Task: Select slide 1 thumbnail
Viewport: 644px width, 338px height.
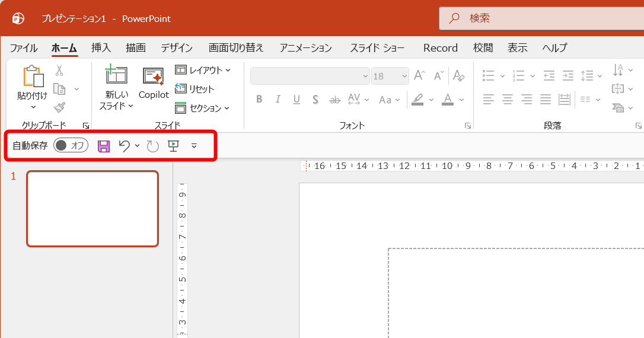Action: point(93,209)
